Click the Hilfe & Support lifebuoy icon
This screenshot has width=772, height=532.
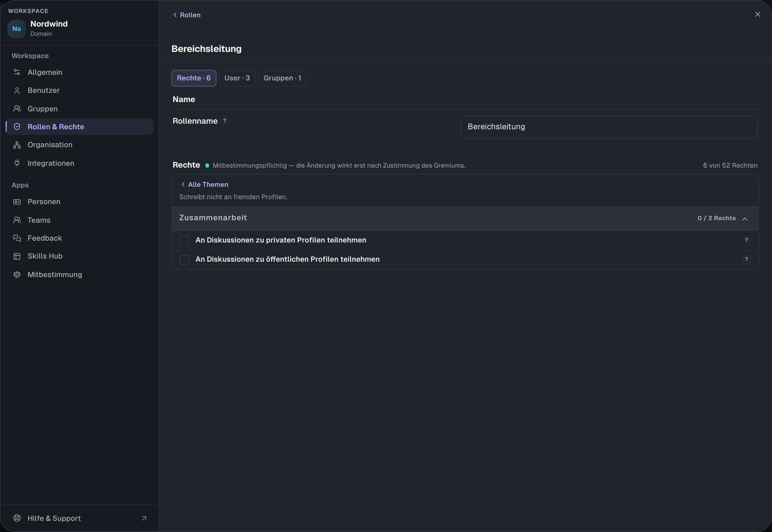[x=17, y=518]
